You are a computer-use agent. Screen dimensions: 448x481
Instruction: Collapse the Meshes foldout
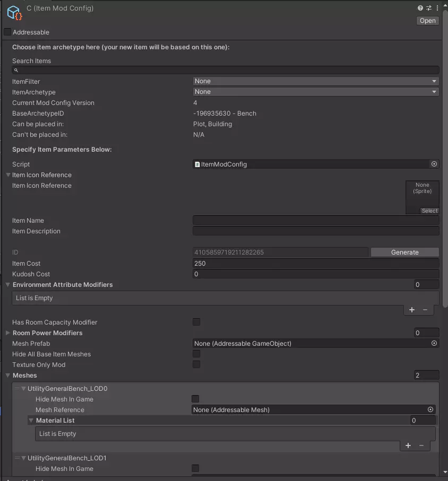pyautogui.click(x=8, y=375)
